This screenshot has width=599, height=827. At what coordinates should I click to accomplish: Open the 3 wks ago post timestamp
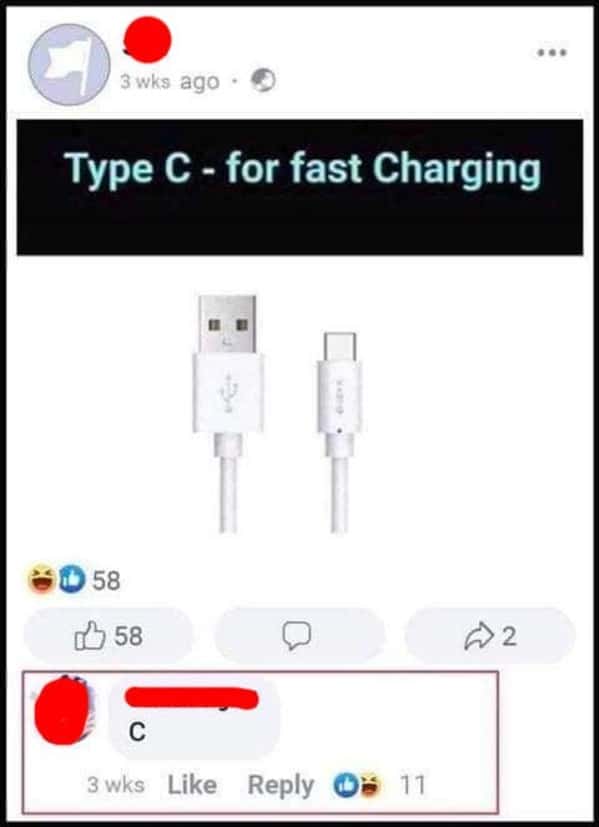(169, 82)
